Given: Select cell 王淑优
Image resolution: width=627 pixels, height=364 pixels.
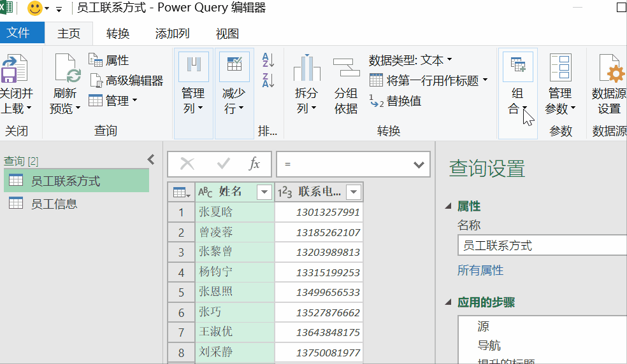Looking at the screenshot, I should [x=234, y=332].
